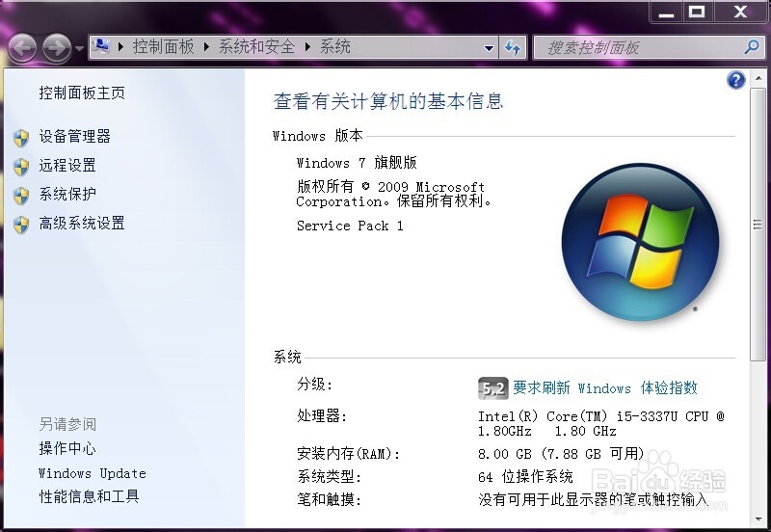
Task: Click 要求刷新 Windows 体验指数 link
Action: [x=605, y=388]
